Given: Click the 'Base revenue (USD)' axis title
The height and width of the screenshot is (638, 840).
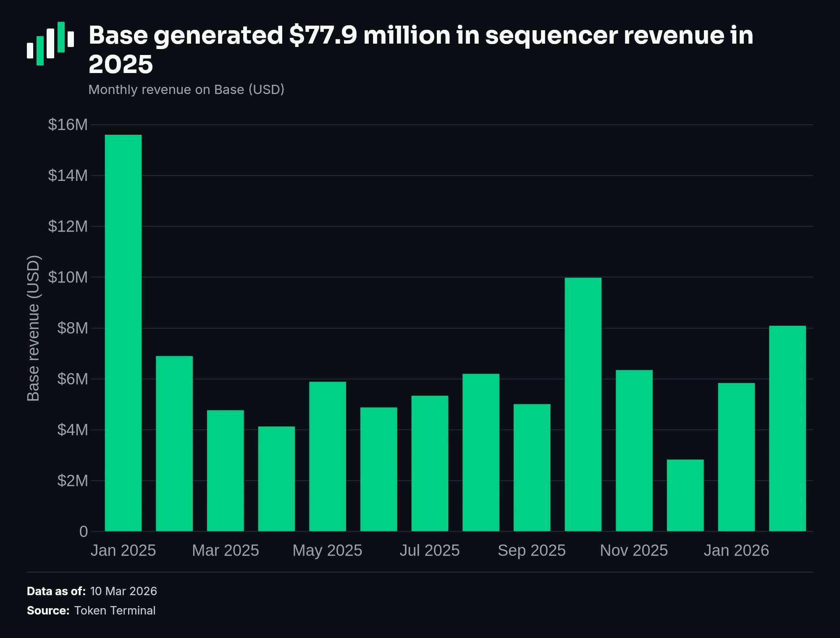Looking at the screenshot, I should tap(33, 328).
